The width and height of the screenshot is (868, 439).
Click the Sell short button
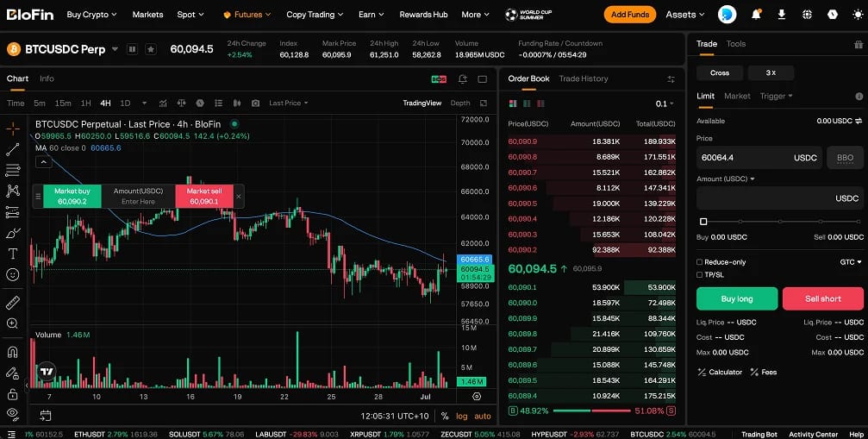[x=822, y=298]
